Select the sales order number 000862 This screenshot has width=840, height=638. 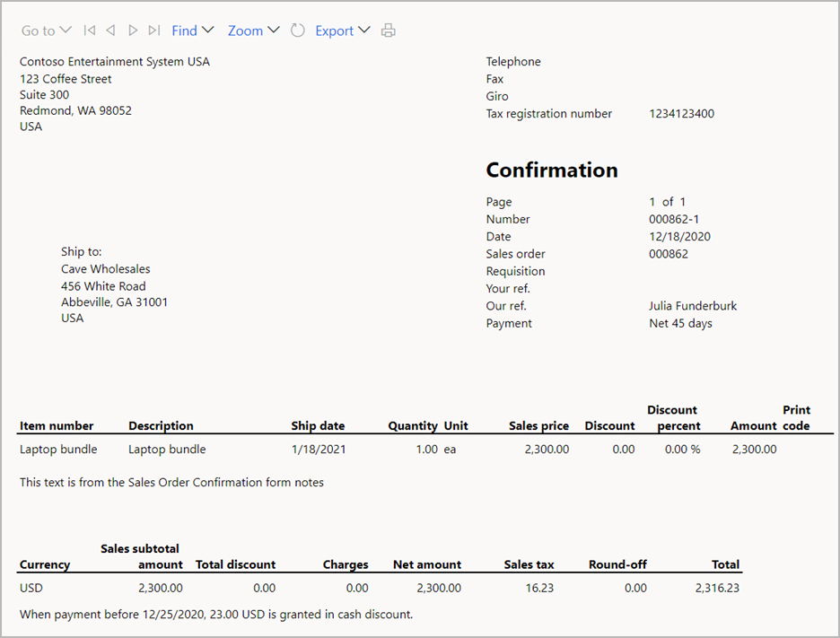[668, 254]
